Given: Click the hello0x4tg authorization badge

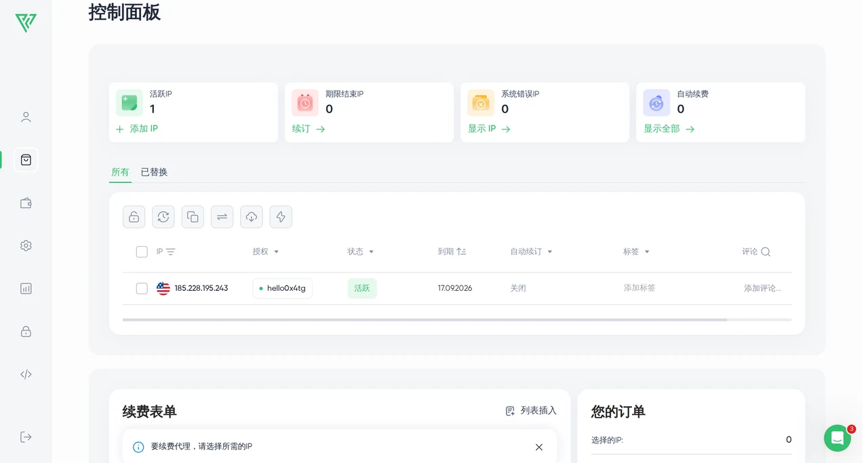Looking at the screenshot, I should 282,288.
